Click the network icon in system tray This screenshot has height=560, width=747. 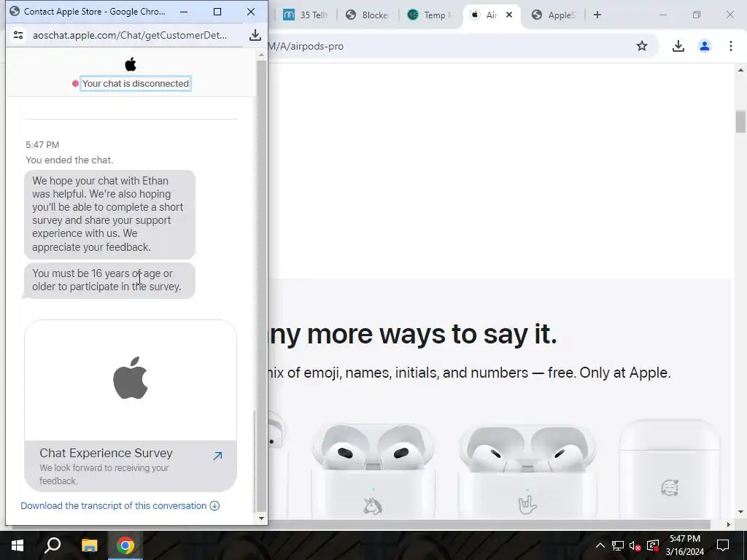click(x=618, y=545)
